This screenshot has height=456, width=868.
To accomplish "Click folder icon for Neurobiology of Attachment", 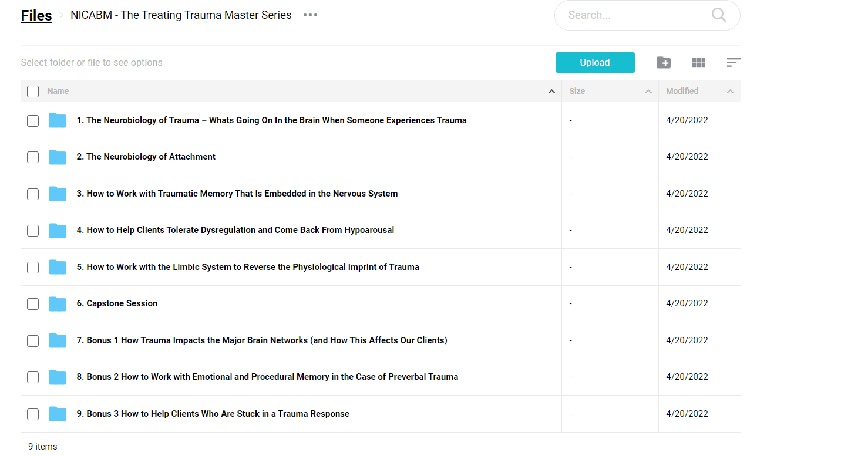I will coord(58,157).
